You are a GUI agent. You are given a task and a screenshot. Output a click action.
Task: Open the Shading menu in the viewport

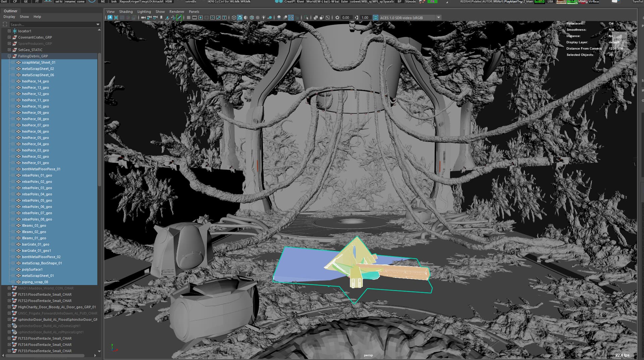coord(126,11)
